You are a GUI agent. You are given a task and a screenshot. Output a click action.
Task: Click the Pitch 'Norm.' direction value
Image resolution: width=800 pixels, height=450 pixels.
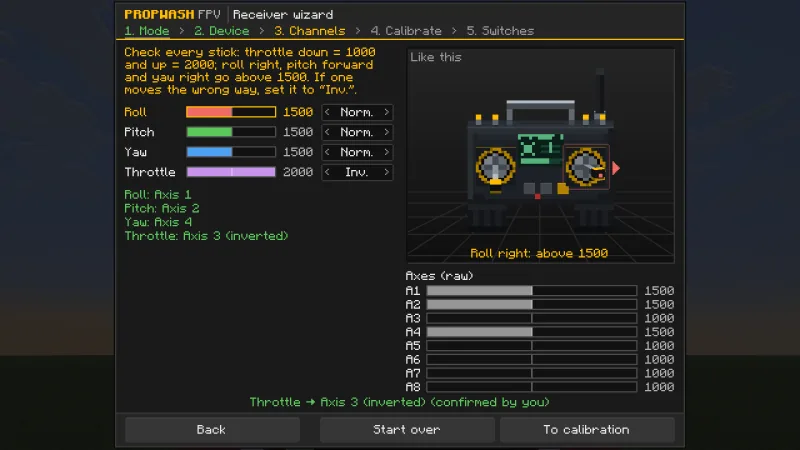point(357,132)
